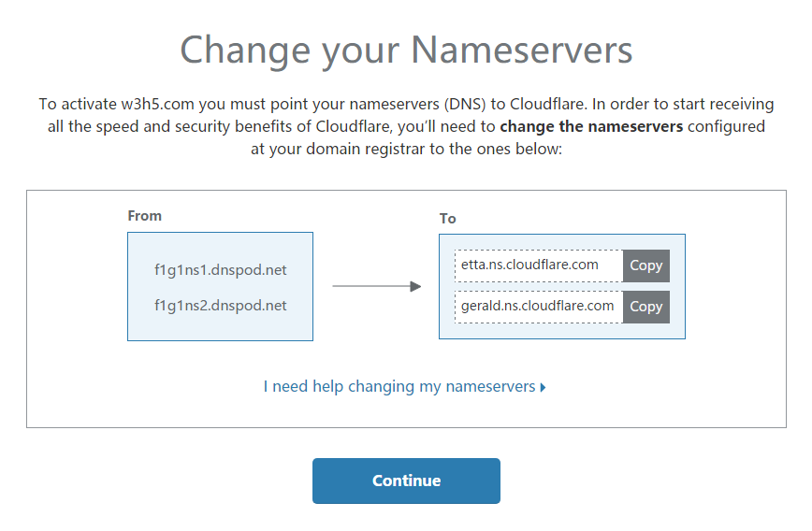
Task: Click the 'Change your Nameservers' heading
Action: (x=406, y=50)
